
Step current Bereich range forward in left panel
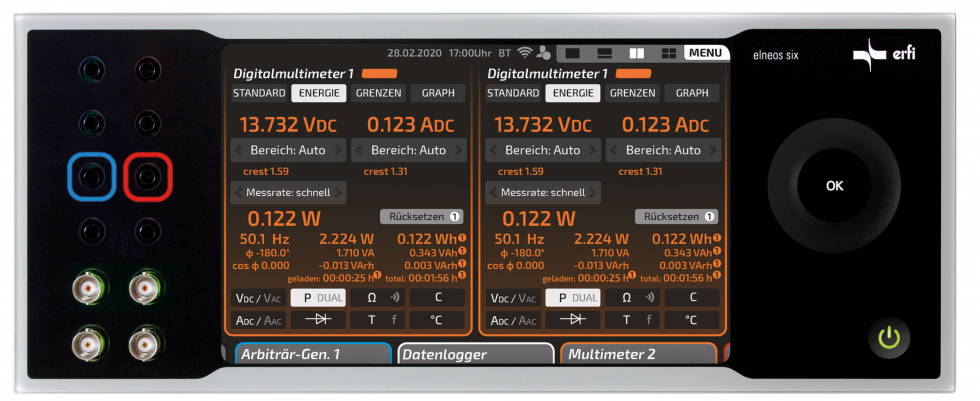(459, 150)
